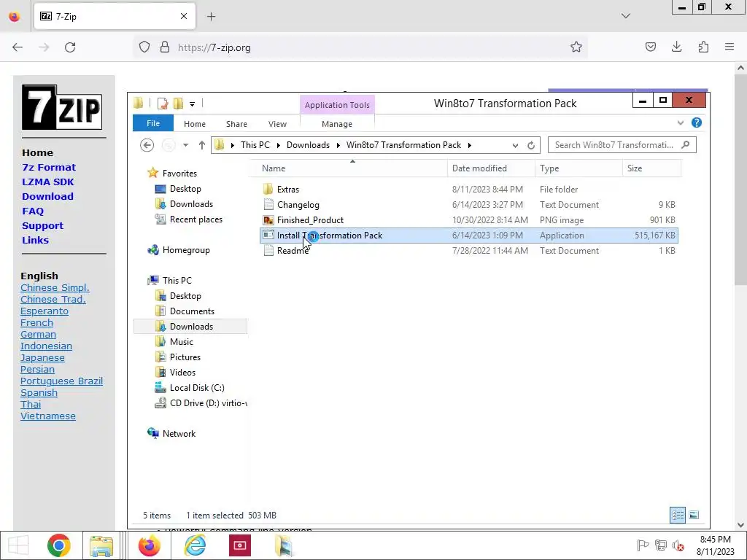
Task: Switch site language to German
Action: pyautogui.click(x=38, y=334)
